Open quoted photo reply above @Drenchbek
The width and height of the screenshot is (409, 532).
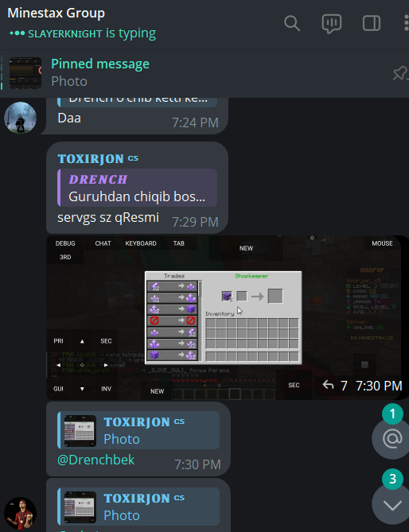(138, 430)
